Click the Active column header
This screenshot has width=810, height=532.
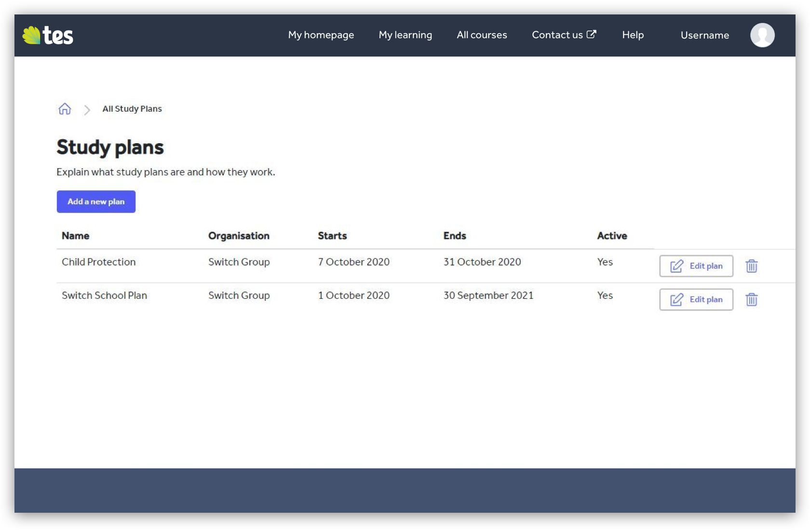[612, 236]
